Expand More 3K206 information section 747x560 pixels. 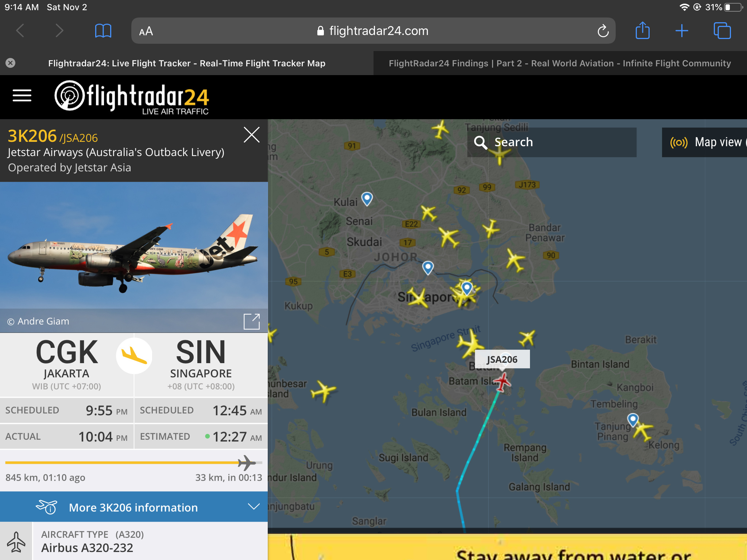pos(134,507)
